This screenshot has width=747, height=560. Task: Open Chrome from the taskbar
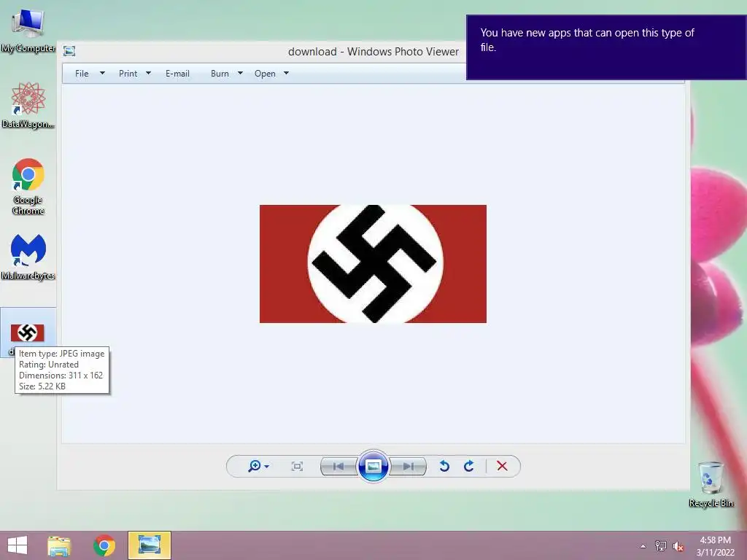(104, 545)
